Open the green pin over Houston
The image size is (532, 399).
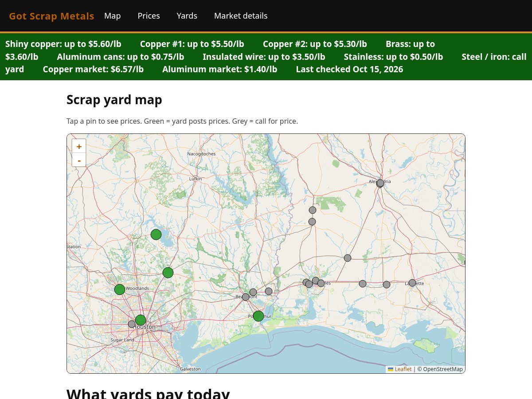(141, 320)
